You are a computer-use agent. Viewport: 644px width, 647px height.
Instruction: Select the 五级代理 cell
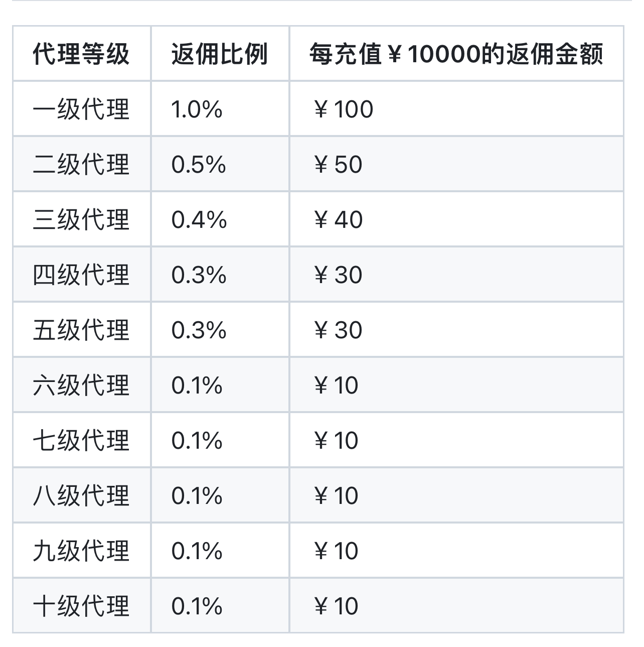click(x=81, y=330)
